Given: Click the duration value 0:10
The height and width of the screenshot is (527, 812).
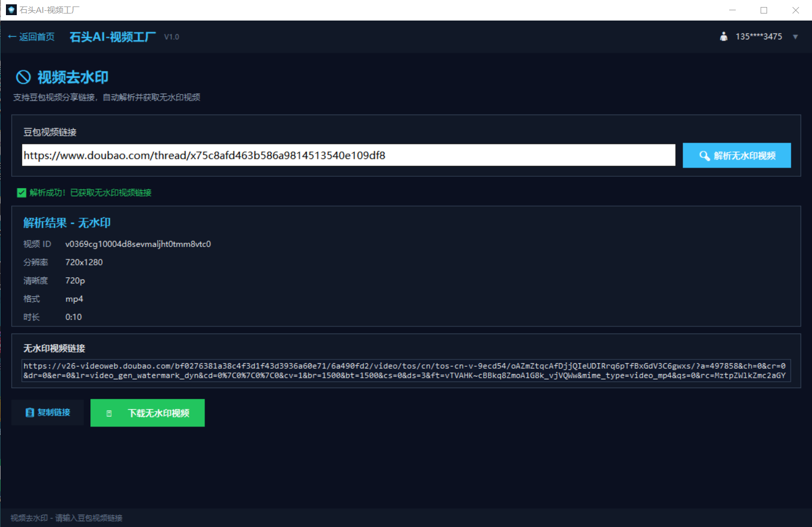Looking at the screenshot, I should pyautogui.click(x=74, y=317).
